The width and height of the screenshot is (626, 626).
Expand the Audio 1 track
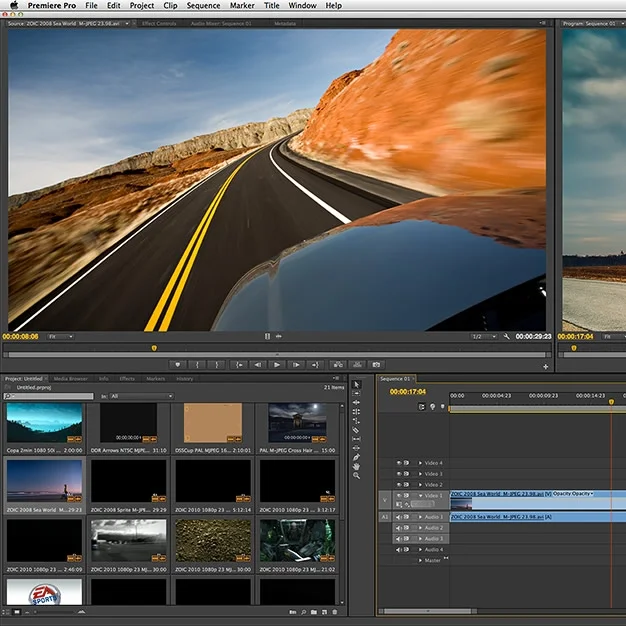point(420,517)
